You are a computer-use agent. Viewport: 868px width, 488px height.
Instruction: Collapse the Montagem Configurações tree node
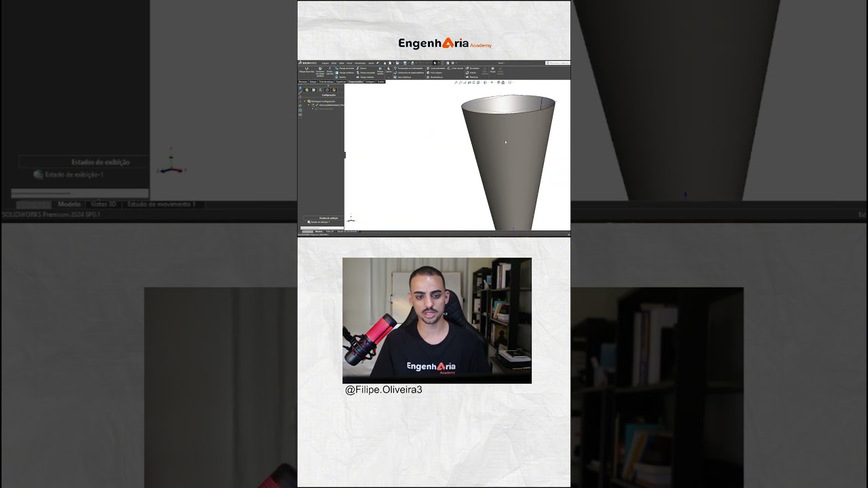pos(304,101)
